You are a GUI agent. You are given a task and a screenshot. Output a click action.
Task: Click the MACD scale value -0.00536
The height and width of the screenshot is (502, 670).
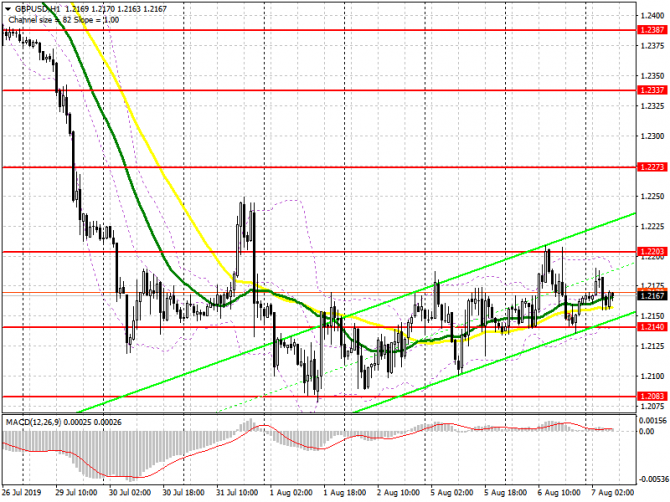click(652, 479)
